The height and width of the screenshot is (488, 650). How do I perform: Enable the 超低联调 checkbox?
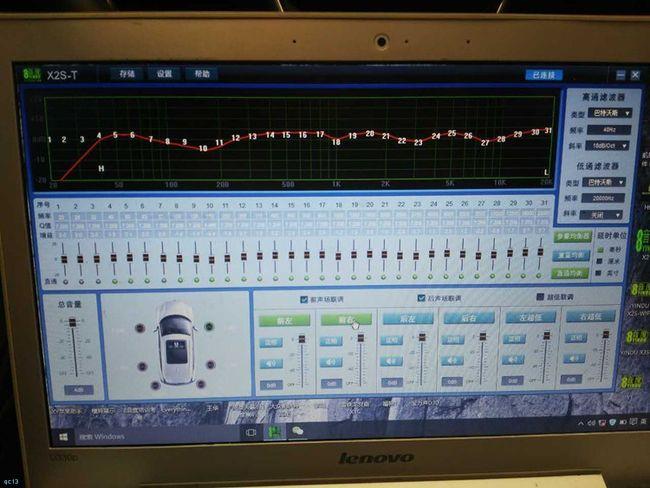pyautogui.click(x=540, y=297)
